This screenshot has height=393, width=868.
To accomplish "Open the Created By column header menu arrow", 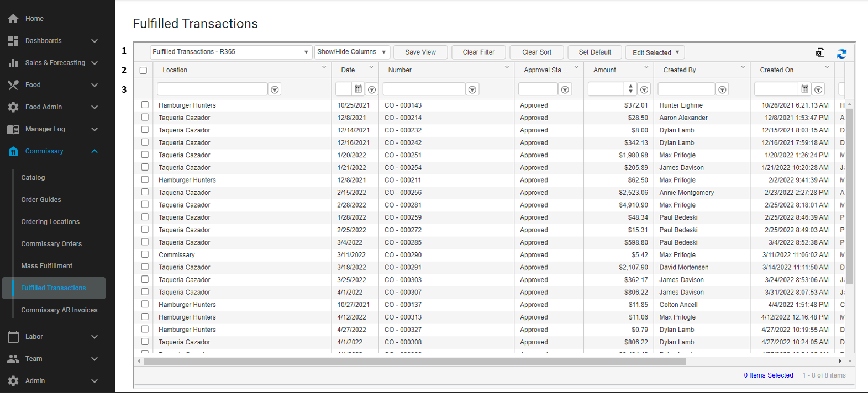I will click(743, 67).
